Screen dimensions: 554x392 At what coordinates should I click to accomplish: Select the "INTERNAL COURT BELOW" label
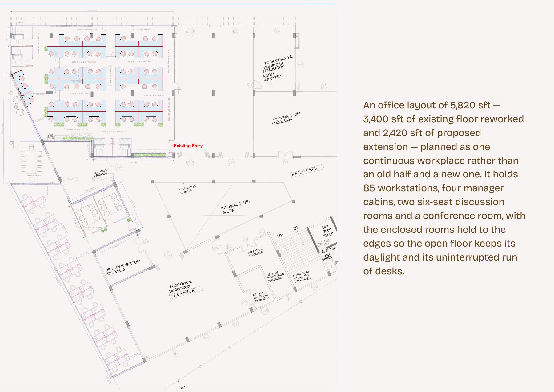pyautogui.click(x=235, y=207)
